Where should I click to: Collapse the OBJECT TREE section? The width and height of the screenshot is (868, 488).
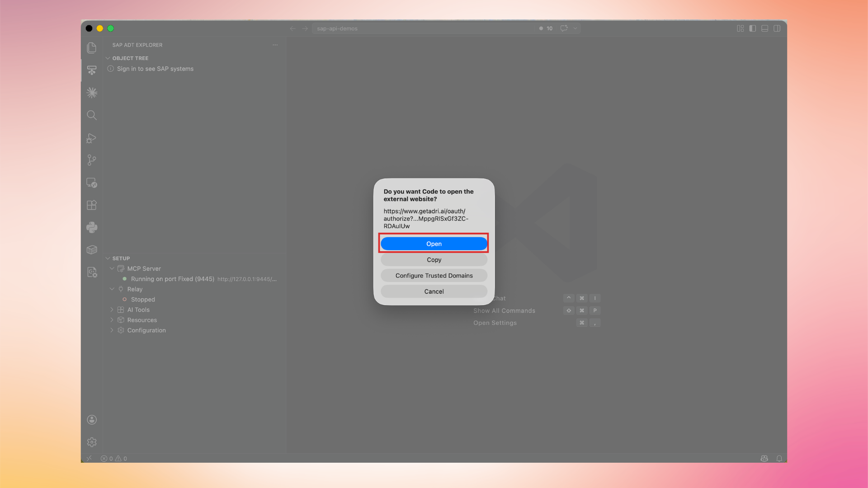pyautogui.click(x=108, y=58)
